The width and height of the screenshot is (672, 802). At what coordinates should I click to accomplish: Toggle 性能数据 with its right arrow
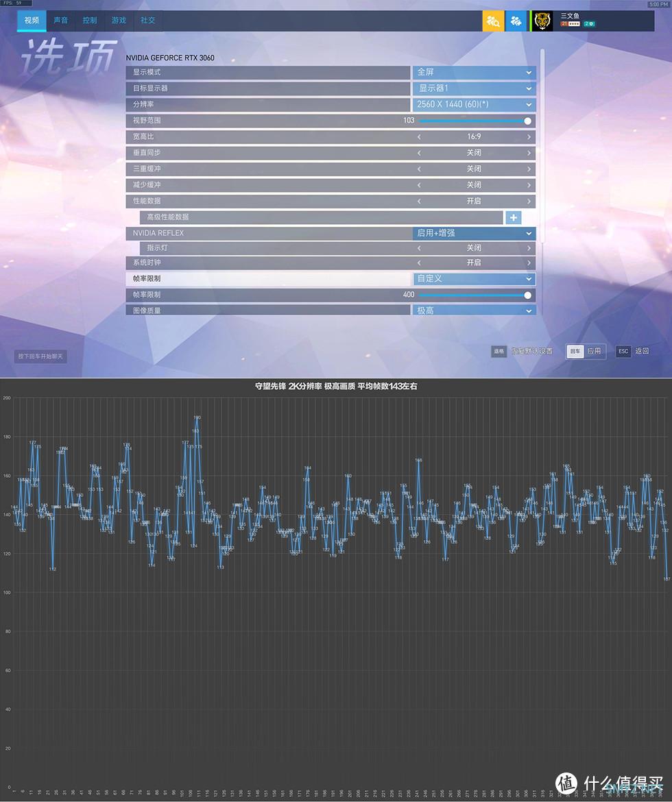pyautogui.click(x=529, y=201)
